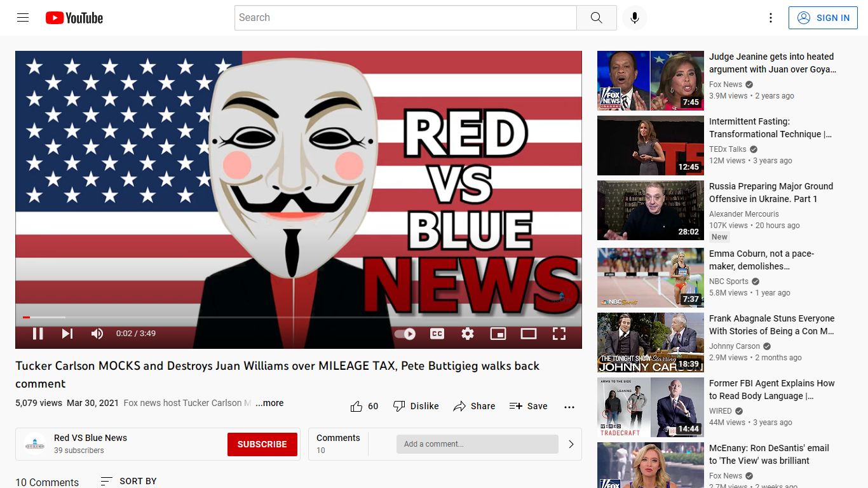868x488 pixels.
Task: Click NBC Sports channel name
Action: (729, 281)
